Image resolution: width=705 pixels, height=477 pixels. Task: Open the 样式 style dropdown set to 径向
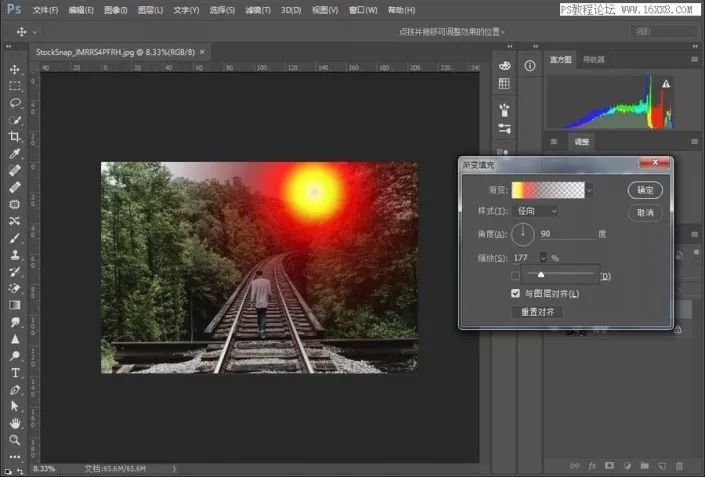click(x=536, y=211)
